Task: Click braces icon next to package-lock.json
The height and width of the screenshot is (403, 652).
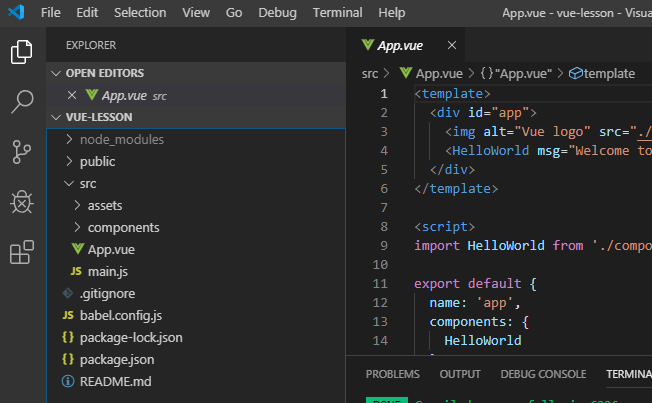Action: pos(68,337)
